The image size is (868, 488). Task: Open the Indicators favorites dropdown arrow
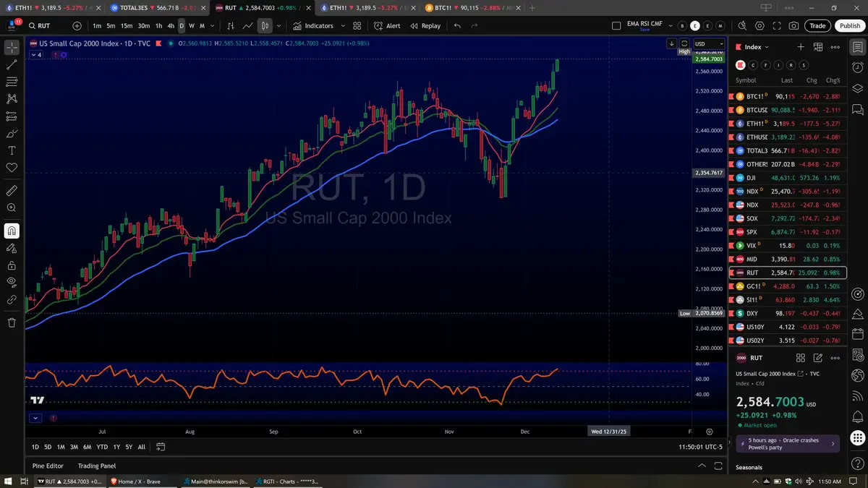pyautogui.click(x=341, y=25)
